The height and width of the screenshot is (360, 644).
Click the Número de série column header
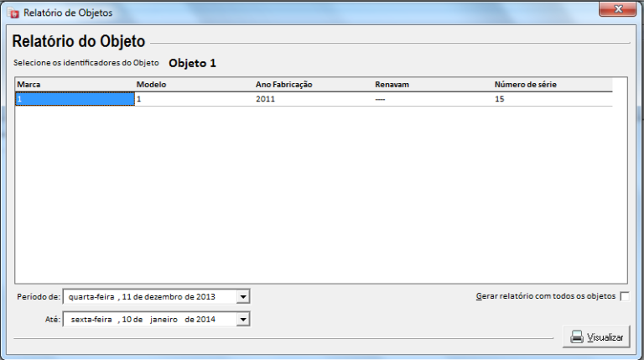click(525, 85)
